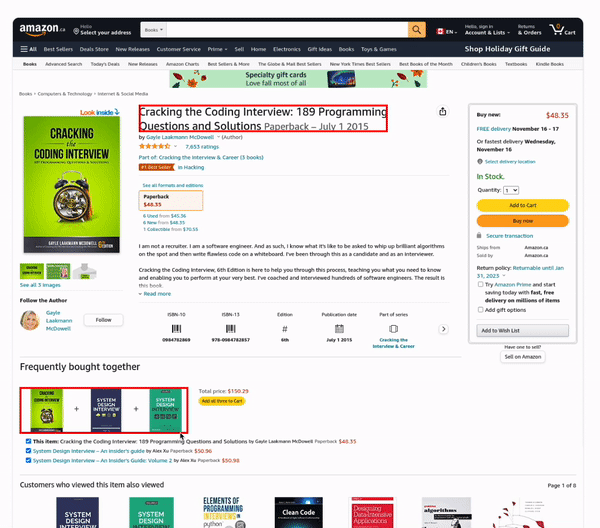Expand the author role chevron
Screen dimensions: 600x528
pyautogui.click(x=218, y=137)
